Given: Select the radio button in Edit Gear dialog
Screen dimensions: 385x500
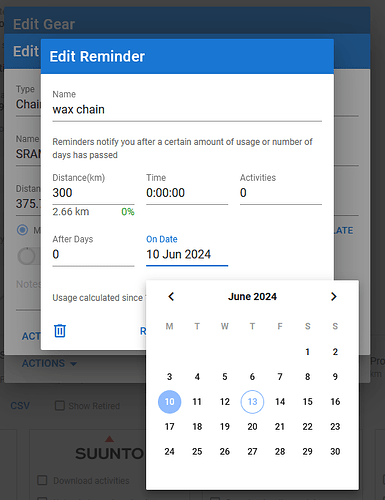Looking at the screenshot, I should pyautogui.click(x=23, y=230).
